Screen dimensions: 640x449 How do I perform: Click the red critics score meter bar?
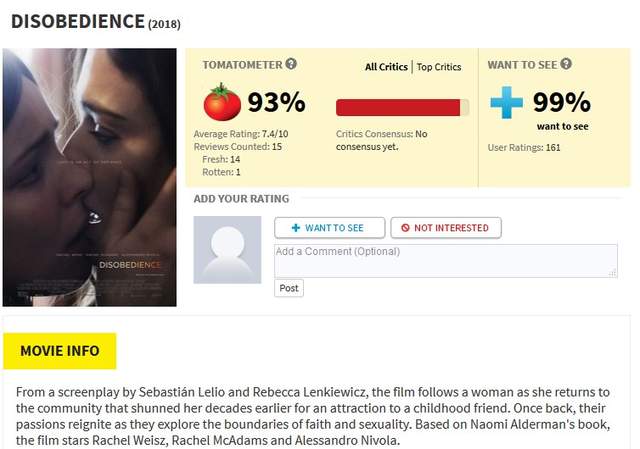[402, 107]
